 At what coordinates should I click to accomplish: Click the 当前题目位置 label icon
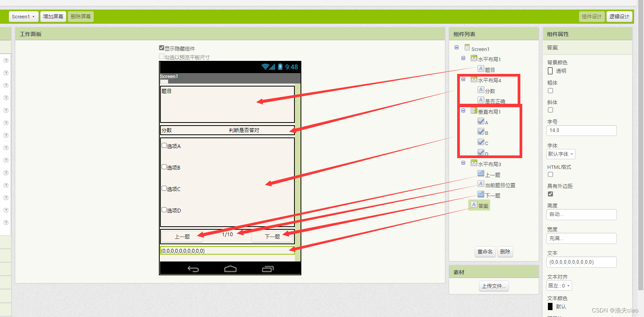click(481, 184)
